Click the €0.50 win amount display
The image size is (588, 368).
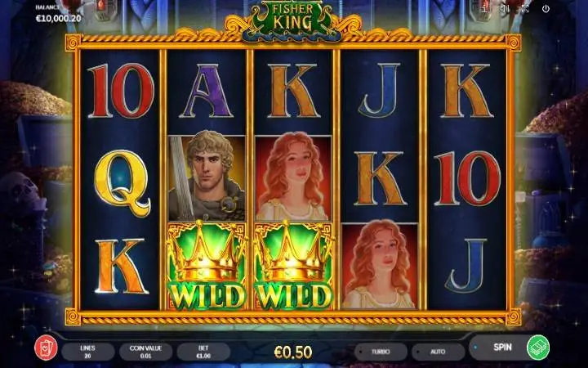click(293, 352)
